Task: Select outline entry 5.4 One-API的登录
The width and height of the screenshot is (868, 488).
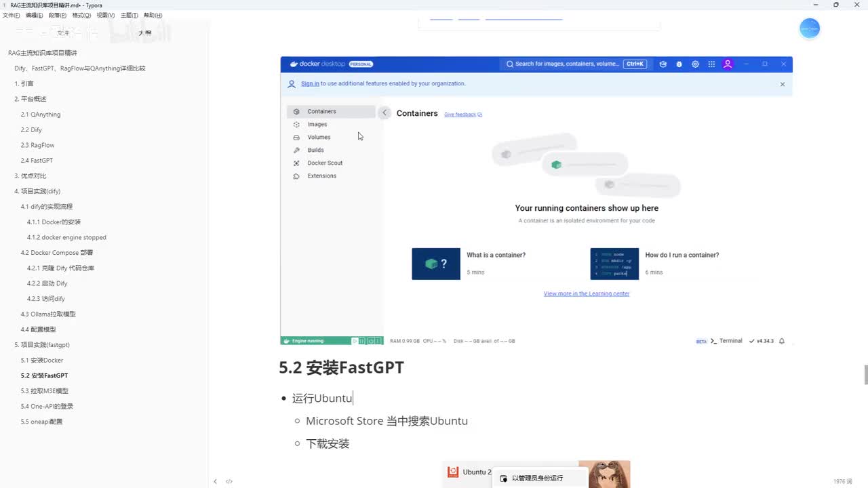Action: pyautogui.click(x=47, y=406)
